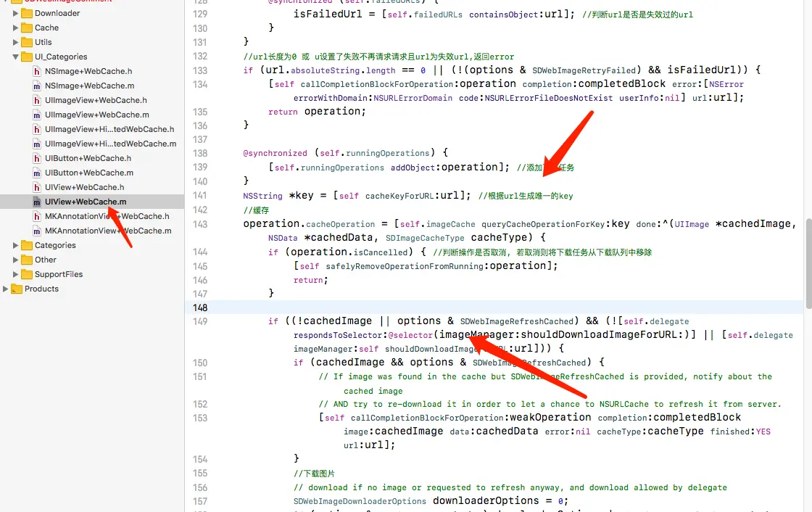Click 'NSURLErrorFileDoesNotExist' in the code

pos(548,98)
